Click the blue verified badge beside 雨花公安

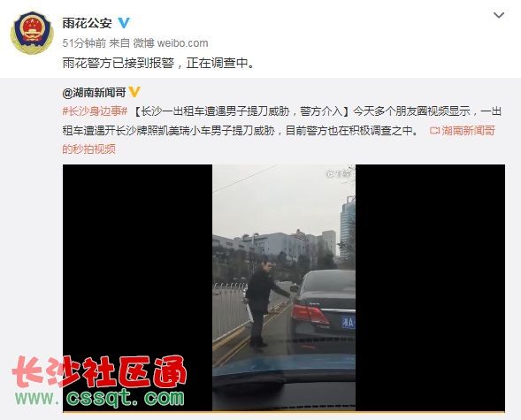[x=124, y=23]
